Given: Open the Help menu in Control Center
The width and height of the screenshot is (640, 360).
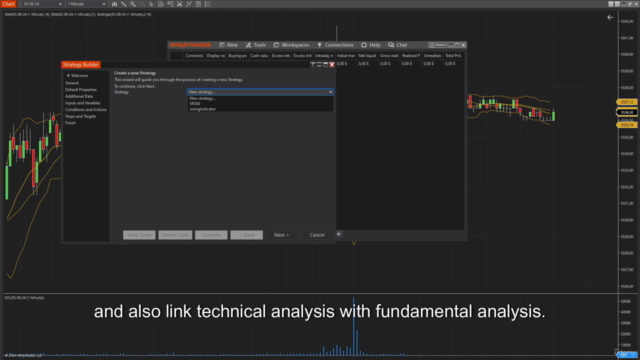Looking at the screenshot, I should coord(371,45).
